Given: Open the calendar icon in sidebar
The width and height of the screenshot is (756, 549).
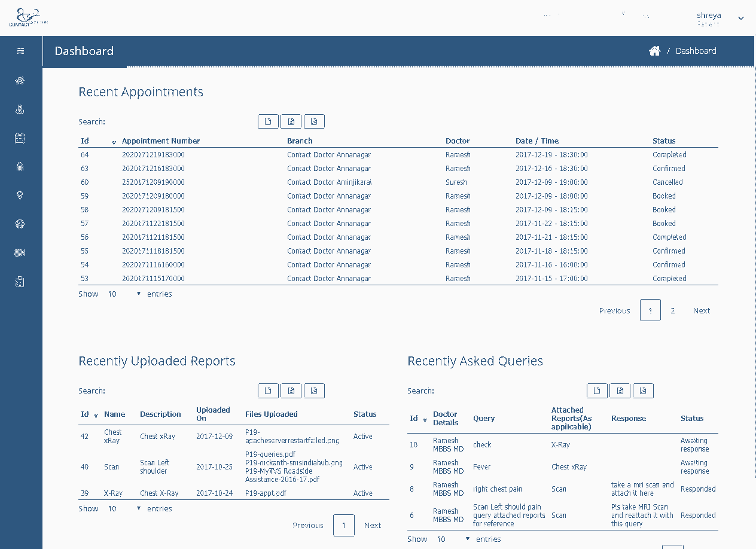Looking at the screenshot, I should (20, 138).
